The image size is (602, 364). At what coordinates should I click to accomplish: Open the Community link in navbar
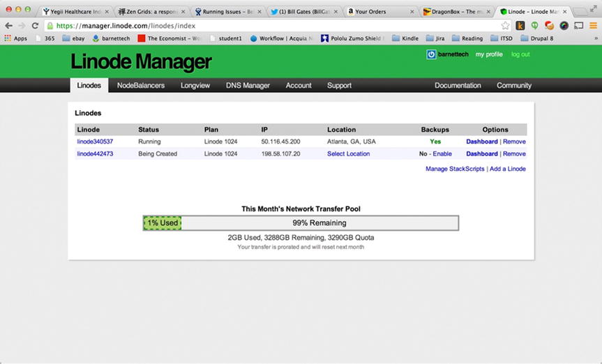tap(513, 85)
